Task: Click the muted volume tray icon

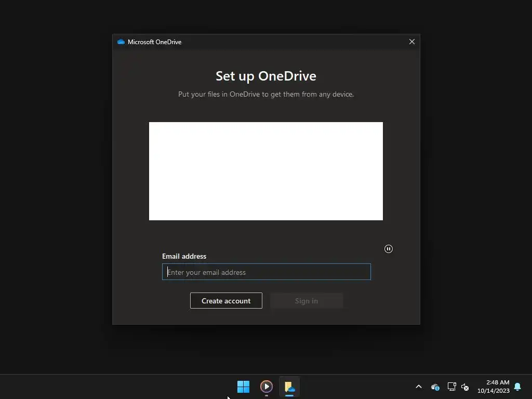Action: pos(465,387)
